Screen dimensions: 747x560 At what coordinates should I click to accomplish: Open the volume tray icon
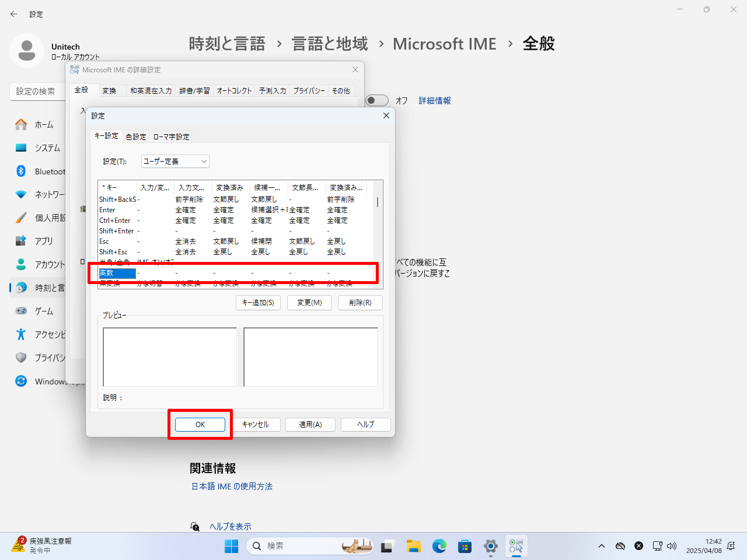[x=672, y=546]
